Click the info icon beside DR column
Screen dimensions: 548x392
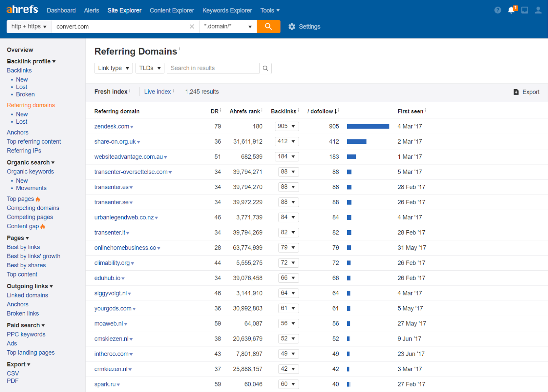click(x=220, y=110)
